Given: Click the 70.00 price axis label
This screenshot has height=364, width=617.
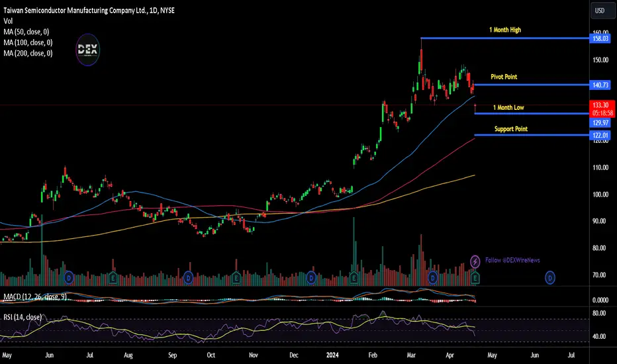Looking at the screenshot, I should click(600, 275).
